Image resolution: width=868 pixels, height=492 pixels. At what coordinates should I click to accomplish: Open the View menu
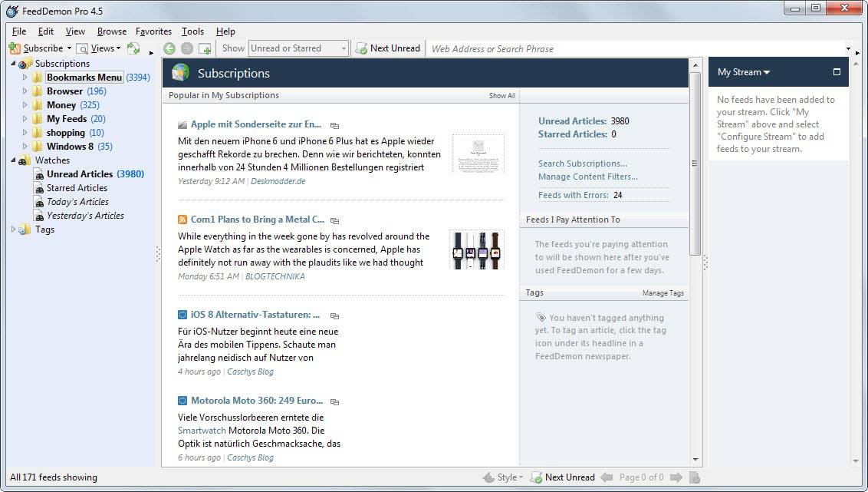[75, 31]
